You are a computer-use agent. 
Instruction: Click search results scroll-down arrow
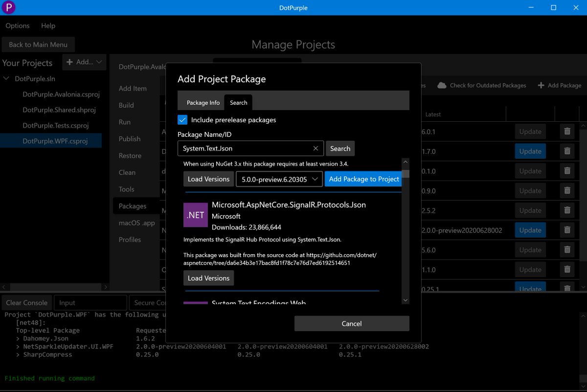(406, 300)
